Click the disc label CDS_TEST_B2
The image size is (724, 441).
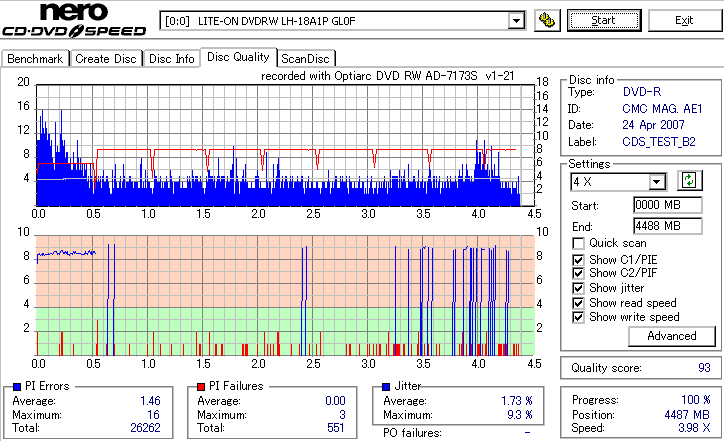659,142
